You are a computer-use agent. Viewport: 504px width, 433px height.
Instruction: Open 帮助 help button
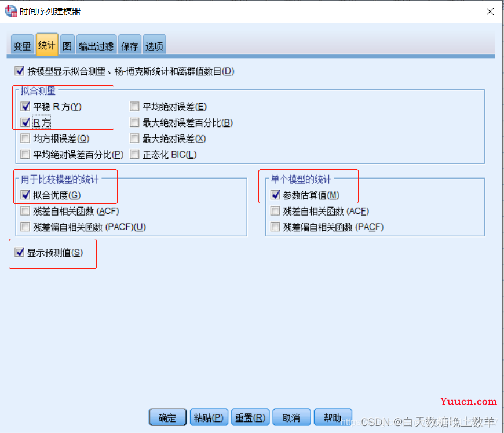[333, 417]
